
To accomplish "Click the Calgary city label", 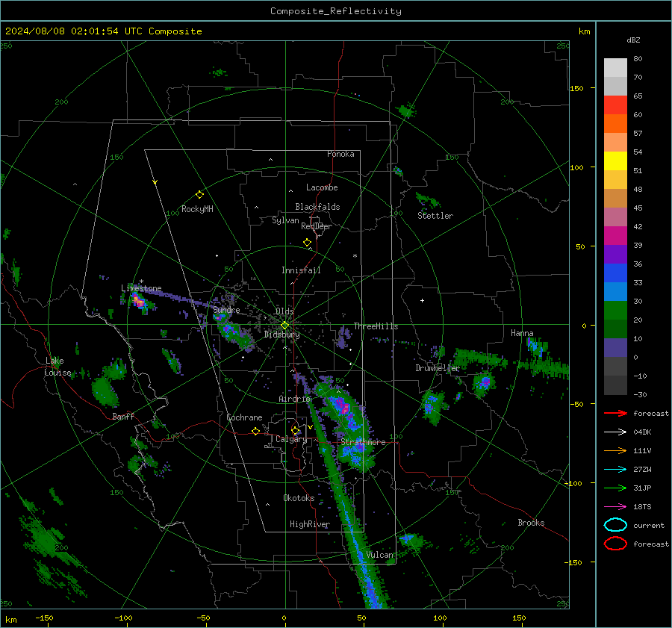I will coord(291,439).
